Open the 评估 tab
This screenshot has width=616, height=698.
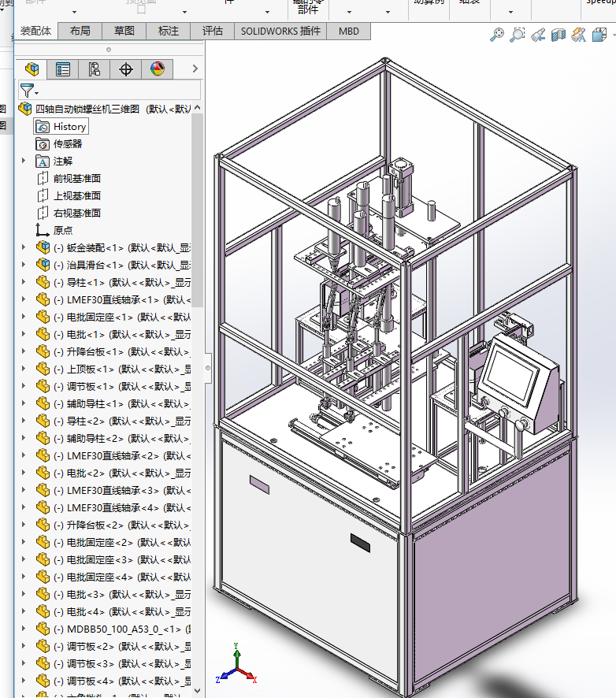[212, 31]
